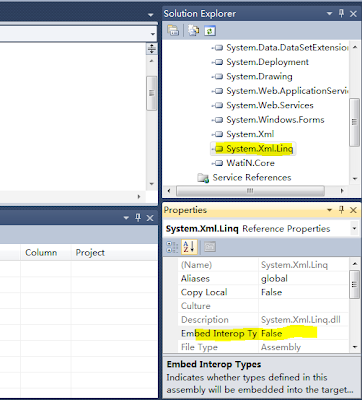Click the Properties icon in Solution Explorer toolbar
362x400 pixels.
tap(173, 31)
